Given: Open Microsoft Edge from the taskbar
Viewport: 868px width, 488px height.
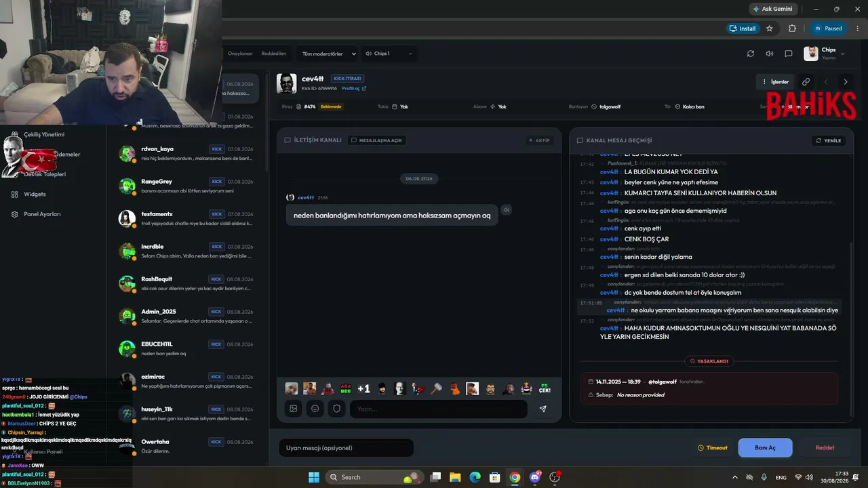Looking at the screenshot, I should pyautogui.click(x=475, y=477).
